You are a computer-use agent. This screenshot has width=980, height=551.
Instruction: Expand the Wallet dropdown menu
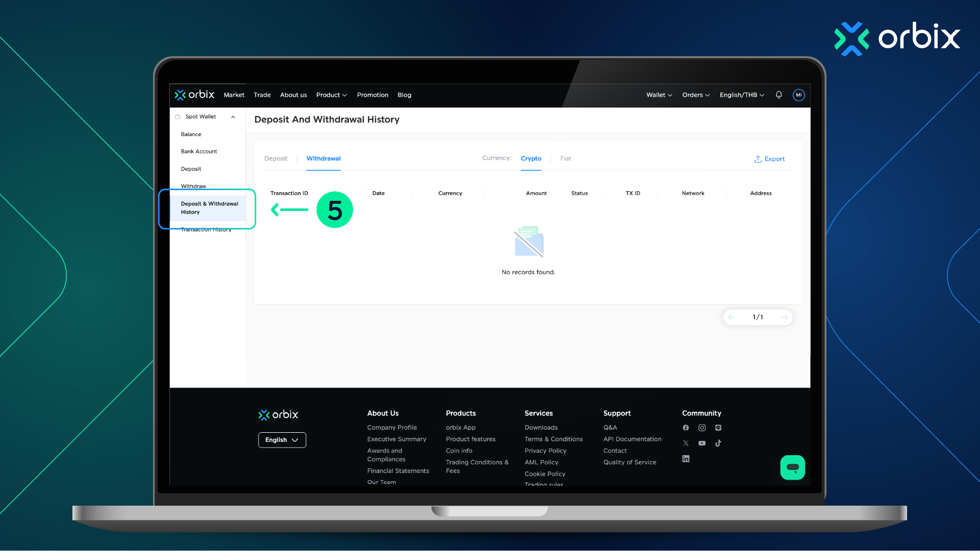pos(659,95)
